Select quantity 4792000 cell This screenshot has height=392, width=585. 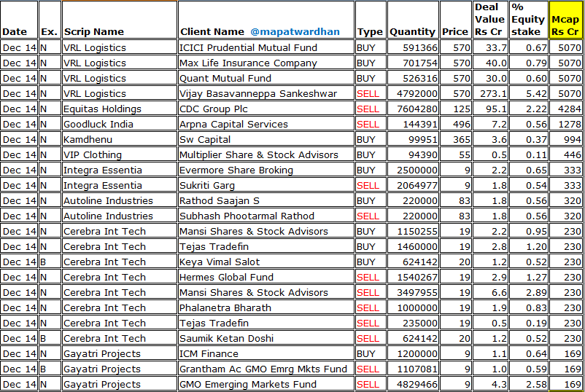[x=413, y=93]
